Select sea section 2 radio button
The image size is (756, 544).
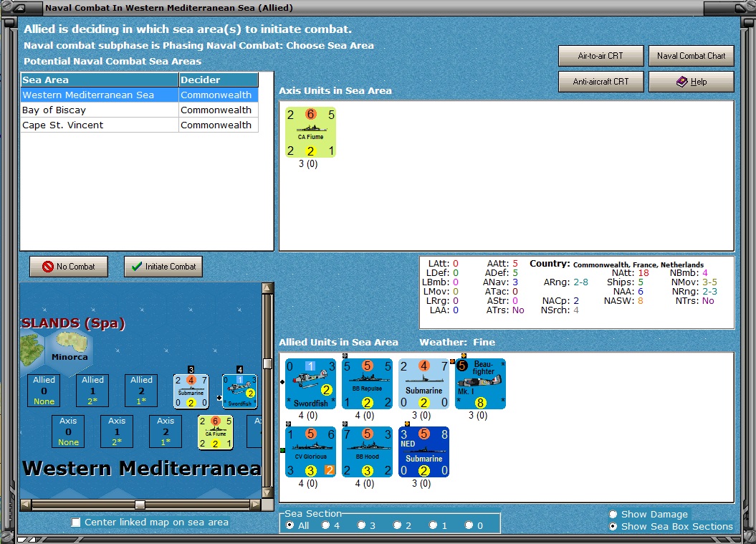397,525
